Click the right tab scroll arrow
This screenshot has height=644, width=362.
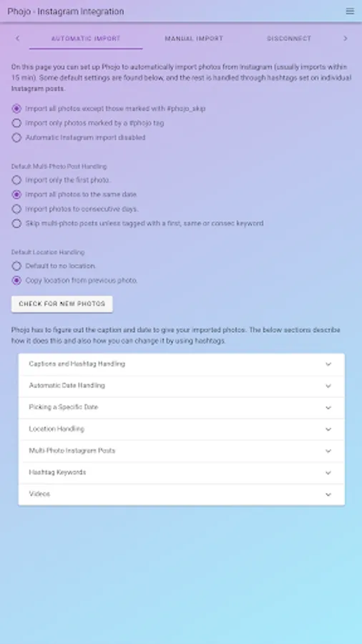[x=345, y=39]
